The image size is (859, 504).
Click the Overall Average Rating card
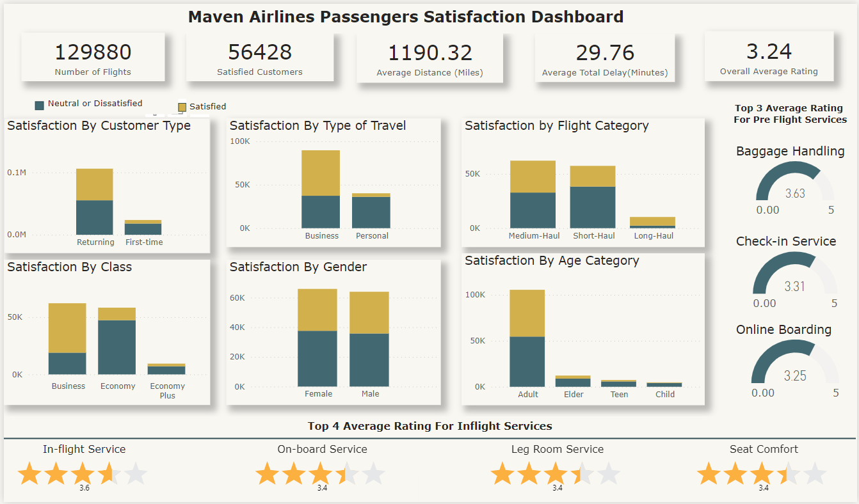[769, 57]
